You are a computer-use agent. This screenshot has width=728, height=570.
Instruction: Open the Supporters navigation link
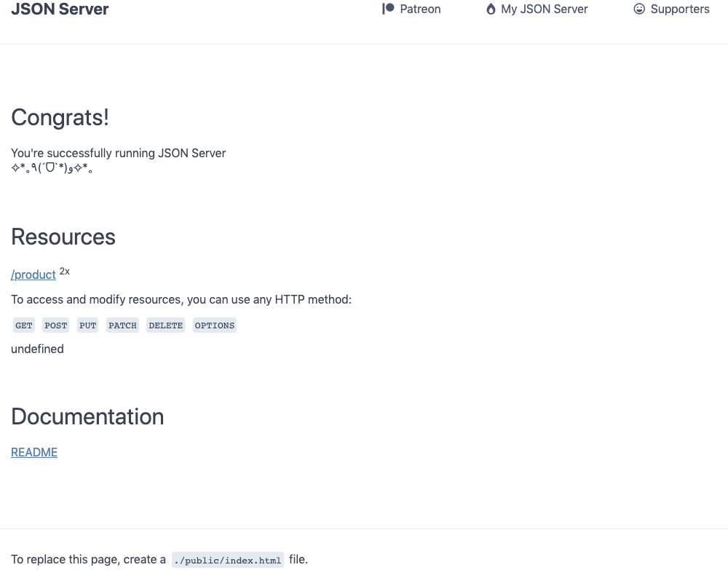(x=679, y=9)
